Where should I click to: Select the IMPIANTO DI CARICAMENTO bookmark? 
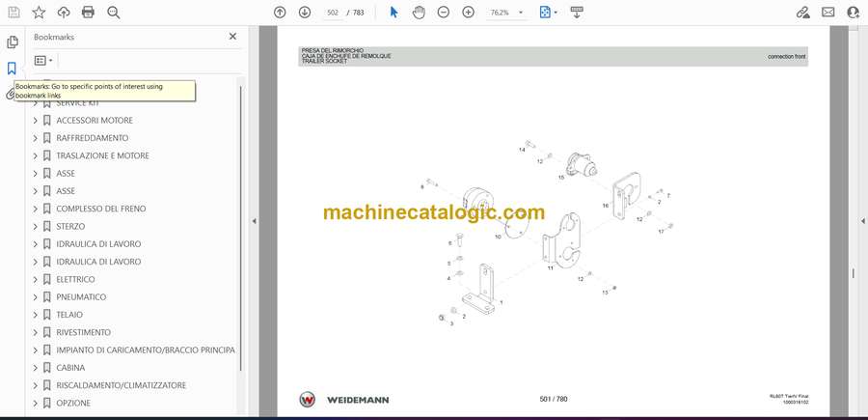[x=145, y=350]
